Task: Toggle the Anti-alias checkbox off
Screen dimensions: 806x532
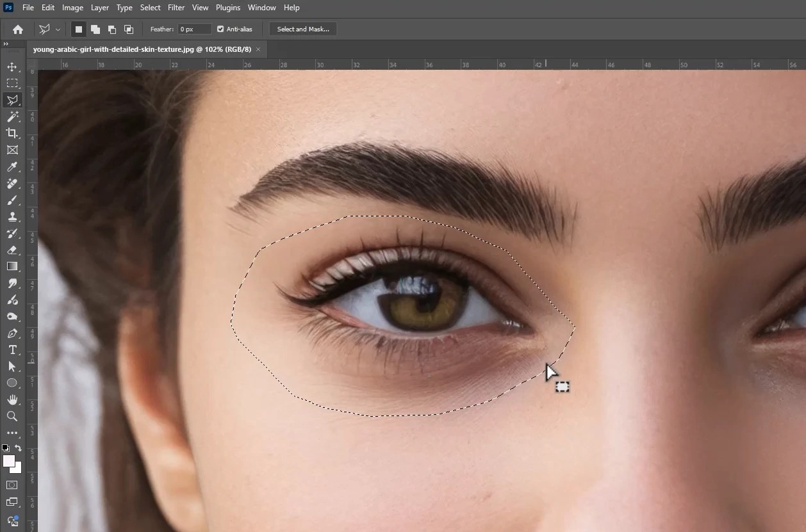Action: pyautogui.click(x=219, y=29)
